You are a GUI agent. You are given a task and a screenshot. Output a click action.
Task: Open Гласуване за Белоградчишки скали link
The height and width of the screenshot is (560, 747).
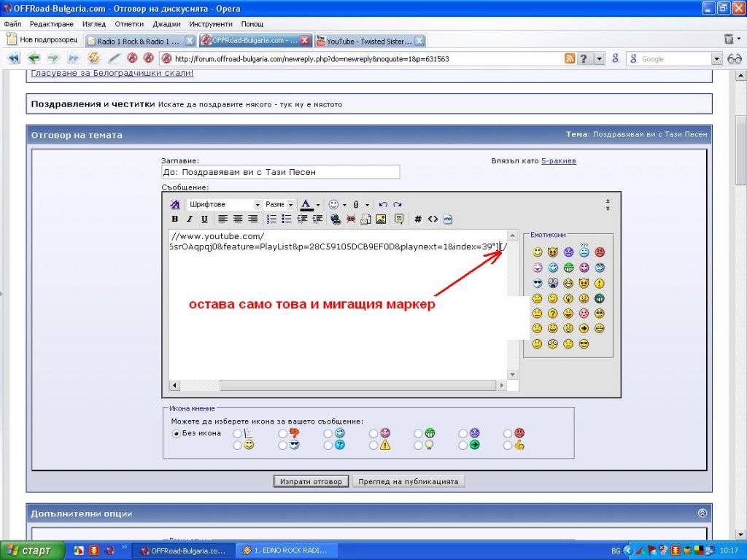112,73
